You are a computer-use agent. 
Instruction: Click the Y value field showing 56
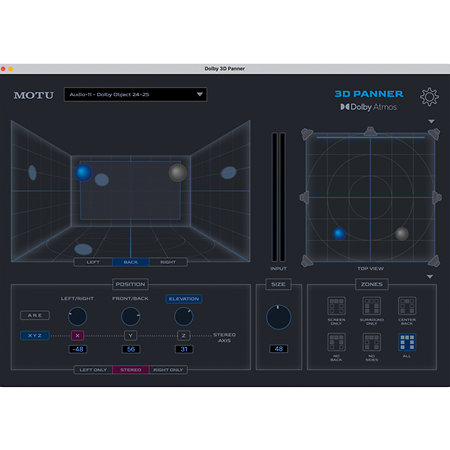131,349
